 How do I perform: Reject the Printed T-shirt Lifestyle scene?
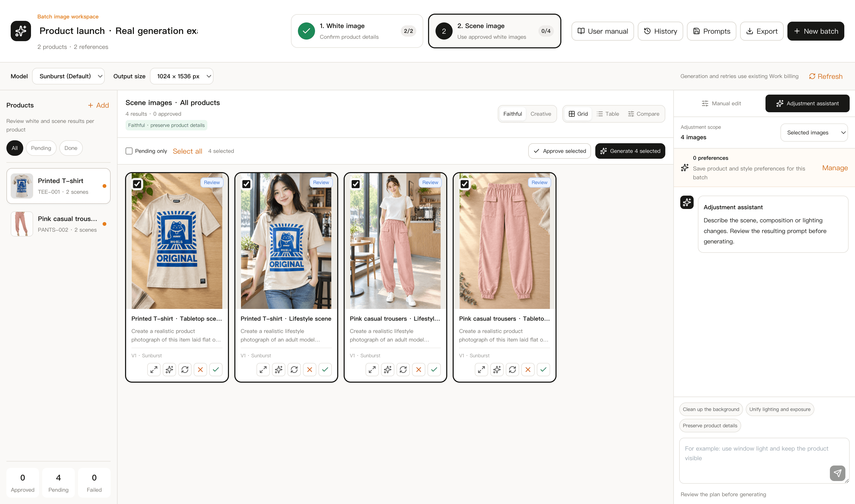[x=310, y=370]
